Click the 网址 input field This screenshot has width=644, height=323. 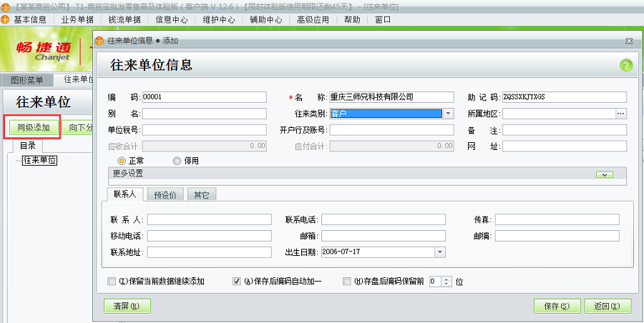[565, 146]
